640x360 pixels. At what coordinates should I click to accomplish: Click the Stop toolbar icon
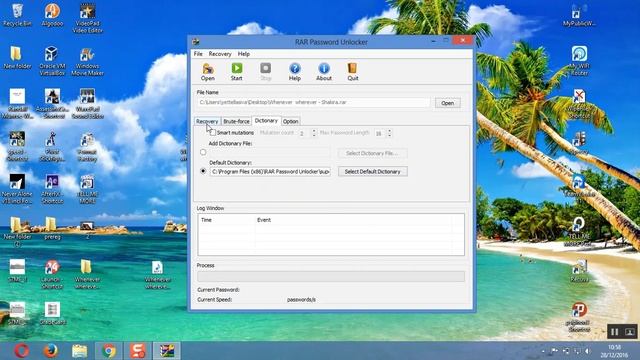[x=266, y=71]
